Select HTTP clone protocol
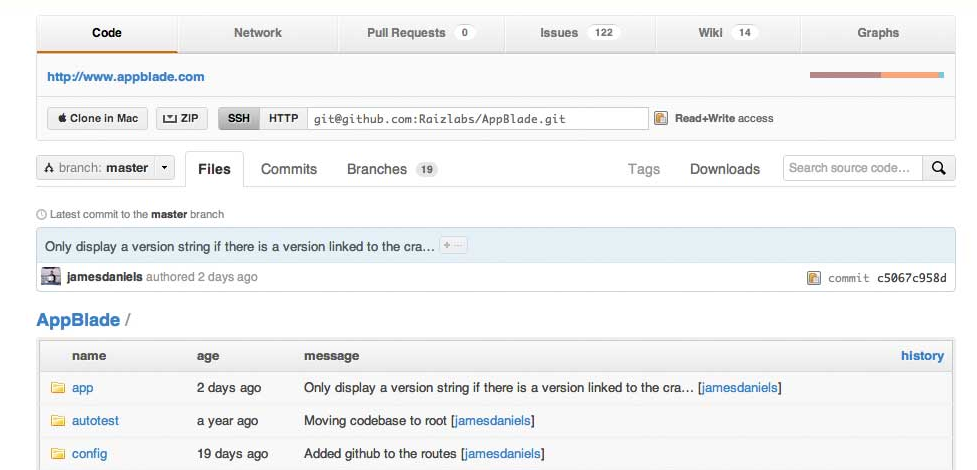The width and height of the screenshot is (977, 470). (x=284, y=118)
